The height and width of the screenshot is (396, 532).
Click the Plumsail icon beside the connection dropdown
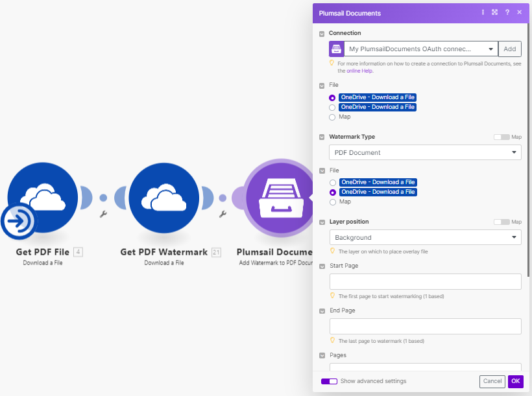(336, 49)
